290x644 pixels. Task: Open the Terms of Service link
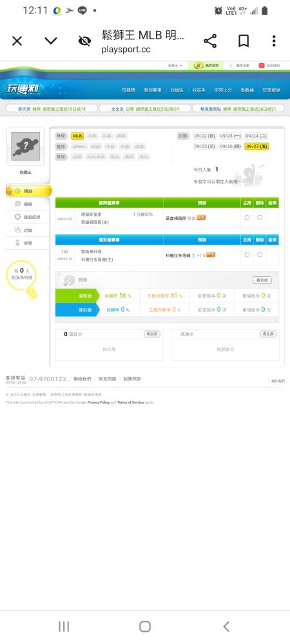tap(131, 402)
